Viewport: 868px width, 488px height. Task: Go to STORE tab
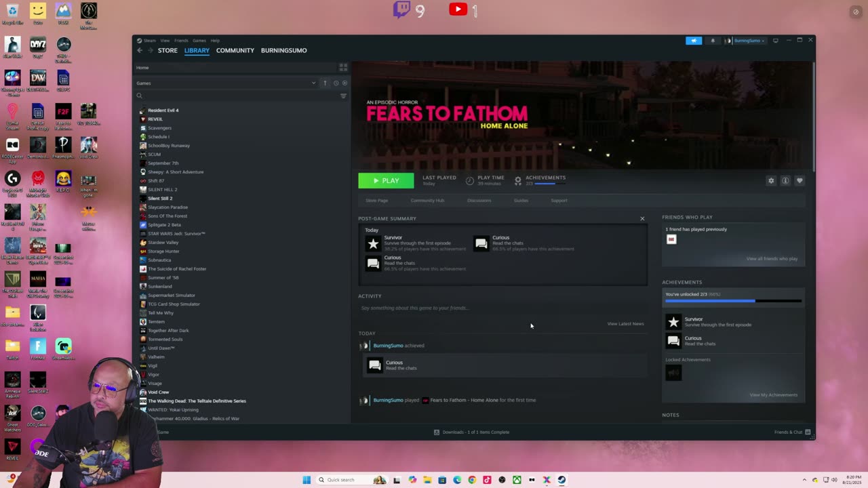[167, 50]
